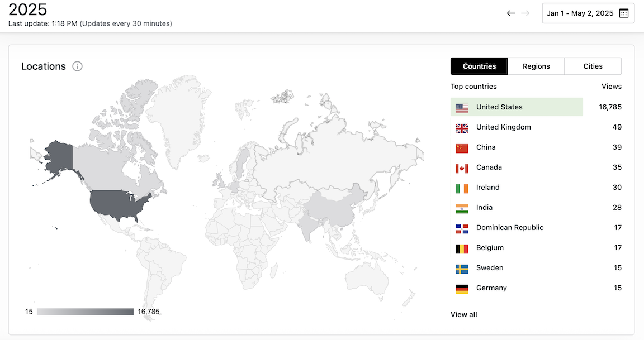This screenshot has height=340, width=644.
Task: Select the Countries tab
Action: pos(479,66)
